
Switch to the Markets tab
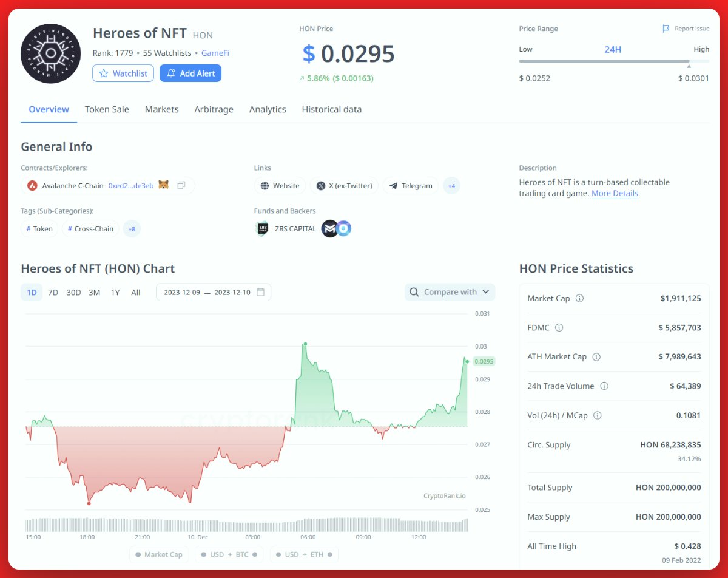coord(162,109)
